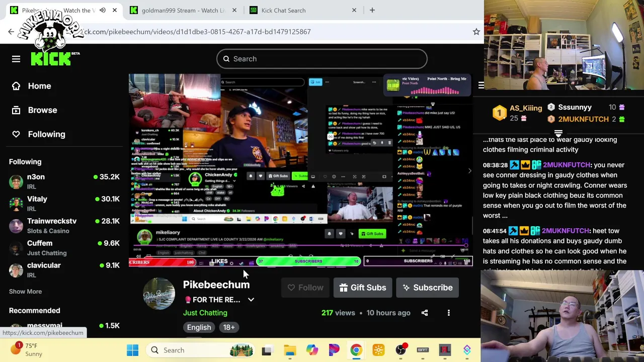Click 2MUKNFUTCH in the gift leaderboard

point(583,119)
